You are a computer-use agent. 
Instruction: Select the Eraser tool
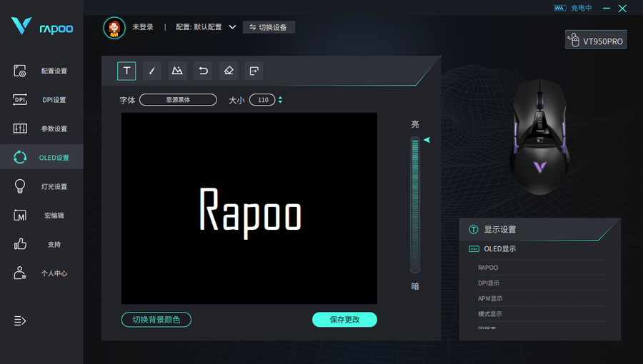point(229,71)
